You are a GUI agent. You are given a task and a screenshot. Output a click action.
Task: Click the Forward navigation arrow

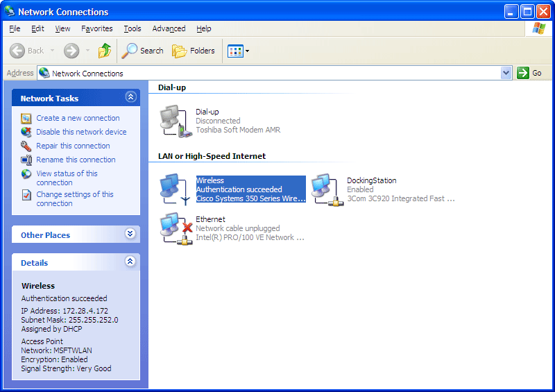[71, 51]
